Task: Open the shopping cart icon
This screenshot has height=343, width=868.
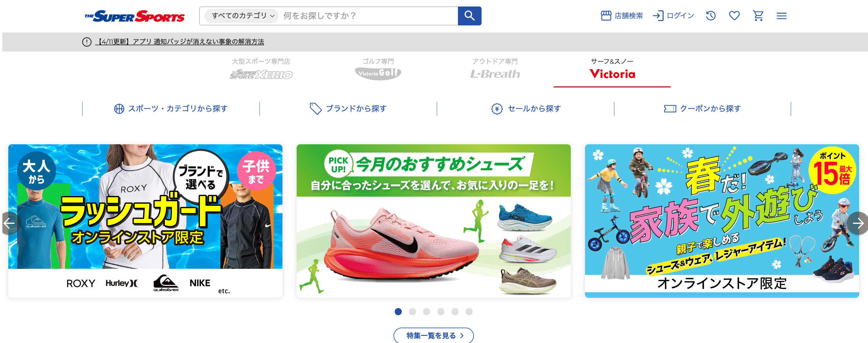Action: [758, 15]
